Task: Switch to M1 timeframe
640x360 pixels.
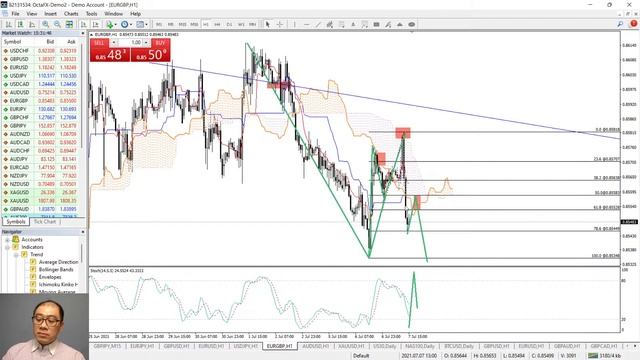Action: [159, 24]
